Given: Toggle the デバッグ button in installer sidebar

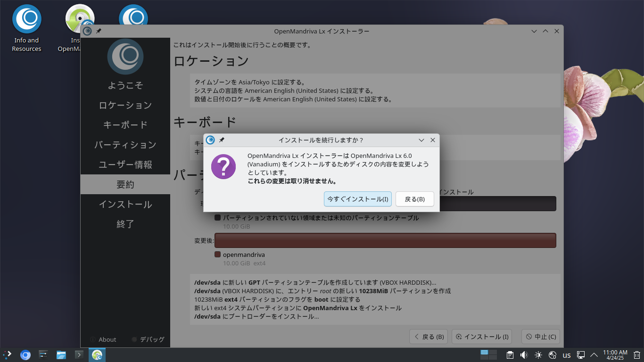Looking at the screenshot, I should (148, 339).
